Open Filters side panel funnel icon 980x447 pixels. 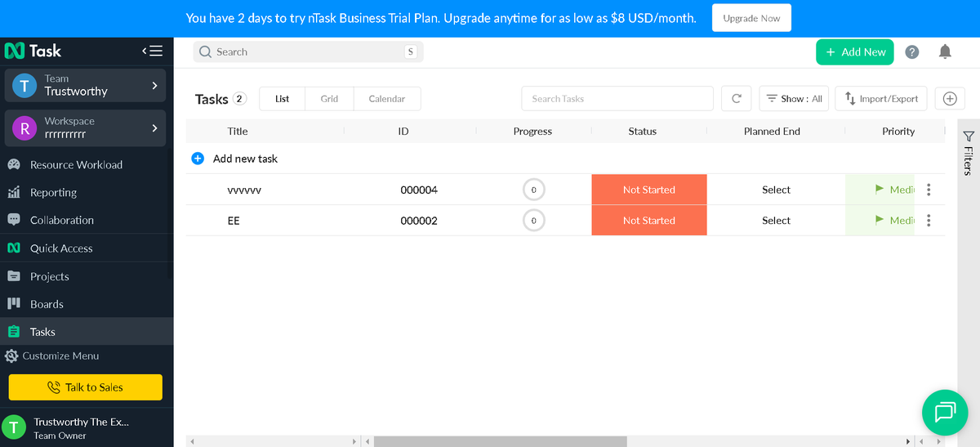[x=968, y=136]
